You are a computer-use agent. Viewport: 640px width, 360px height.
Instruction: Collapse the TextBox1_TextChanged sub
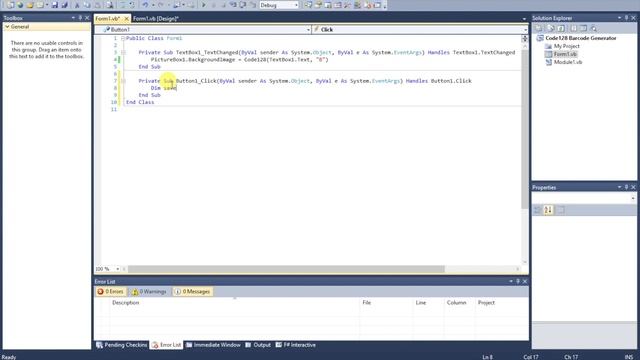click(x=123, y=53)
